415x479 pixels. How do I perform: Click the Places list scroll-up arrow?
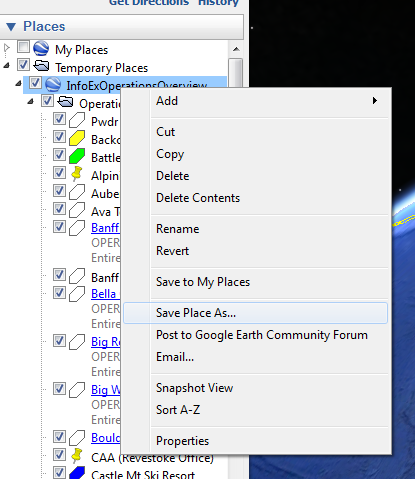click(236, 49)
